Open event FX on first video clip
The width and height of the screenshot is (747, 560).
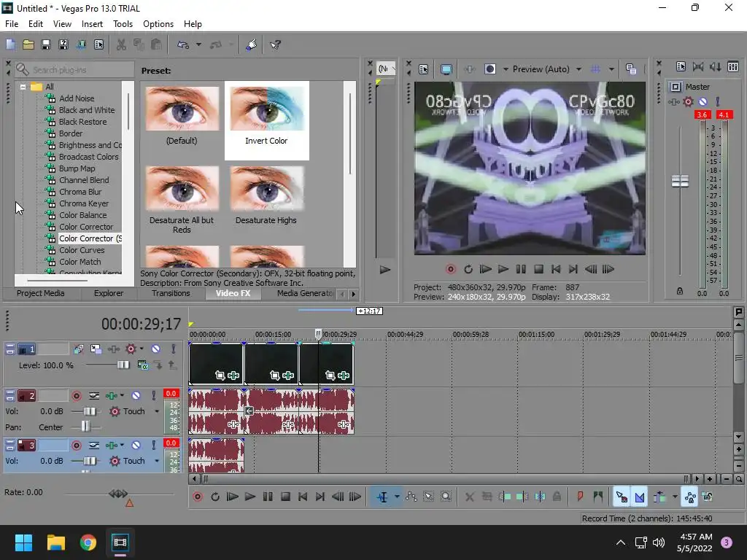point(233,376)
